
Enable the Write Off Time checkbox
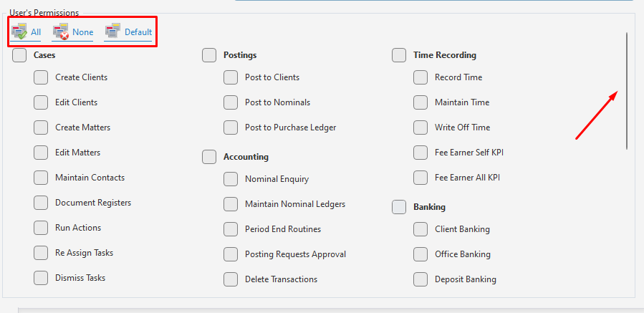coord(420,127)
